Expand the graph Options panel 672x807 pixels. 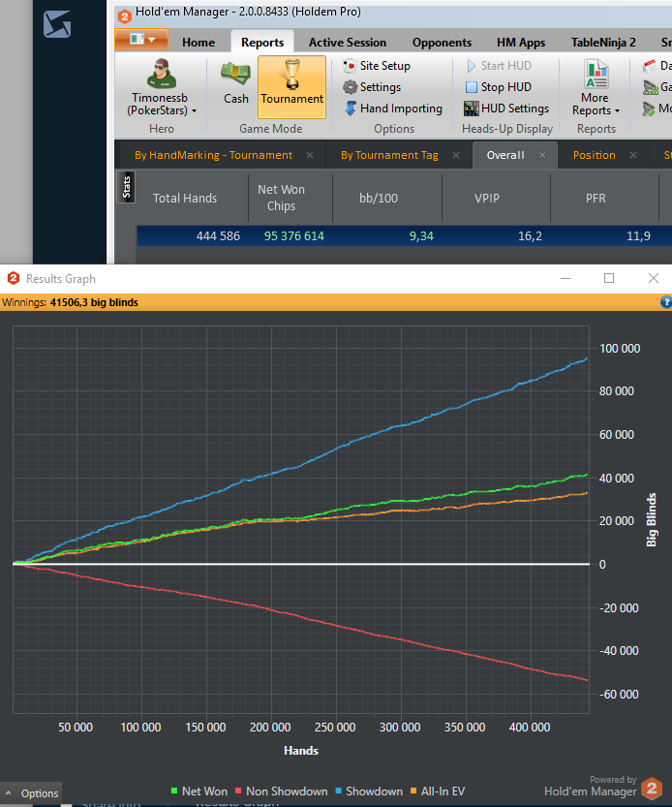pyautogui.click(x=32, y=793)
